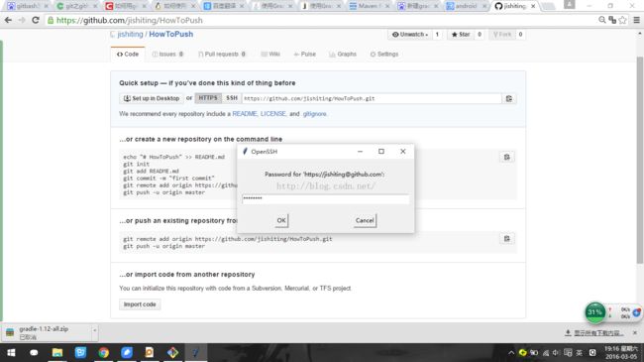The width and height of the screenshot is (644, 362).
Task: Click the GitHub address bar URL
Action: click(x=130, y=20)
